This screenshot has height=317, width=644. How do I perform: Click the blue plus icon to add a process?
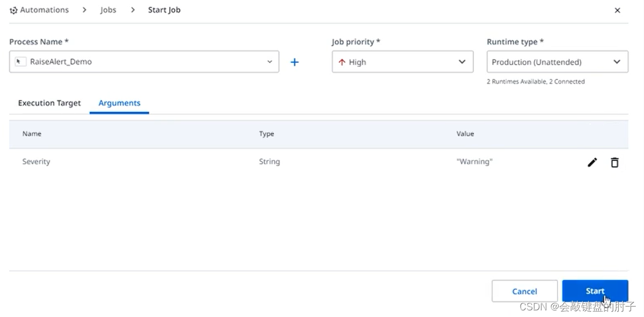coord(295,62)
